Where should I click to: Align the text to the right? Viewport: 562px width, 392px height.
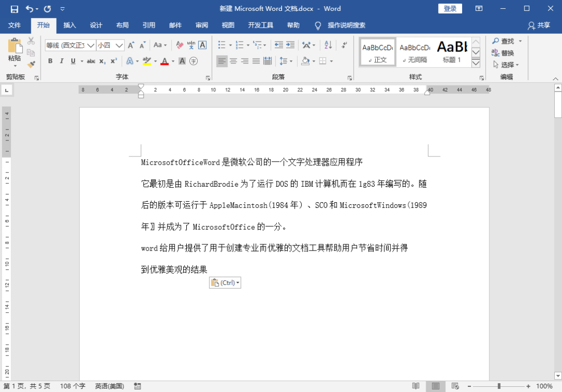click(245, 61)
